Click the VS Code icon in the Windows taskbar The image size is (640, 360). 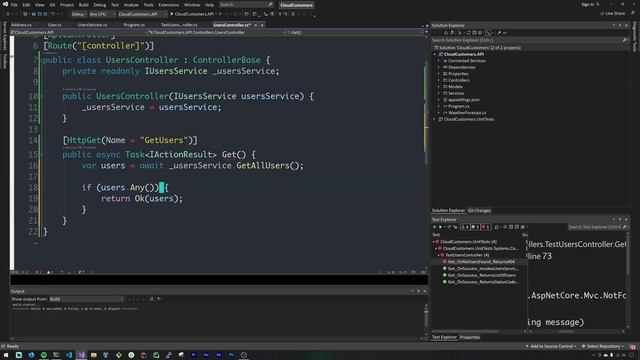[x=69, y=355]
